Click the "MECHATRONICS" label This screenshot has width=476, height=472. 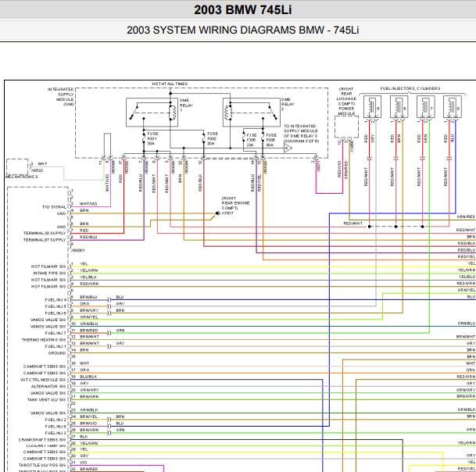(x=22, y=177)
